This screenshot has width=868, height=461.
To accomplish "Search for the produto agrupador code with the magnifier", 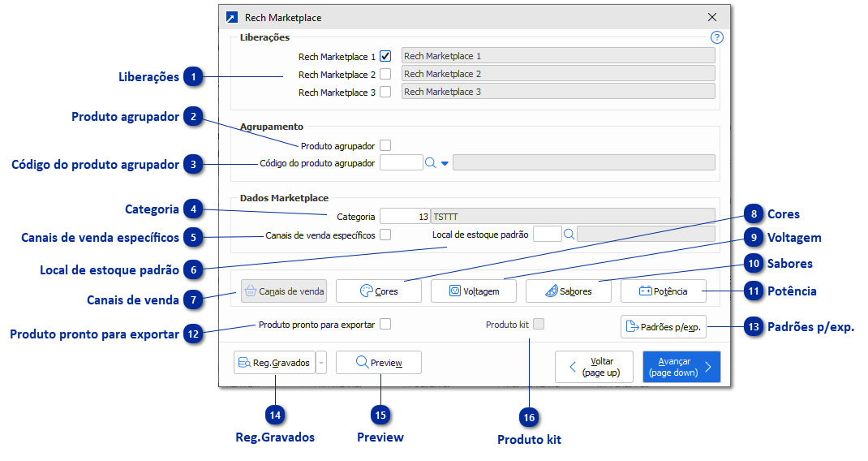I will coord(430,163).
